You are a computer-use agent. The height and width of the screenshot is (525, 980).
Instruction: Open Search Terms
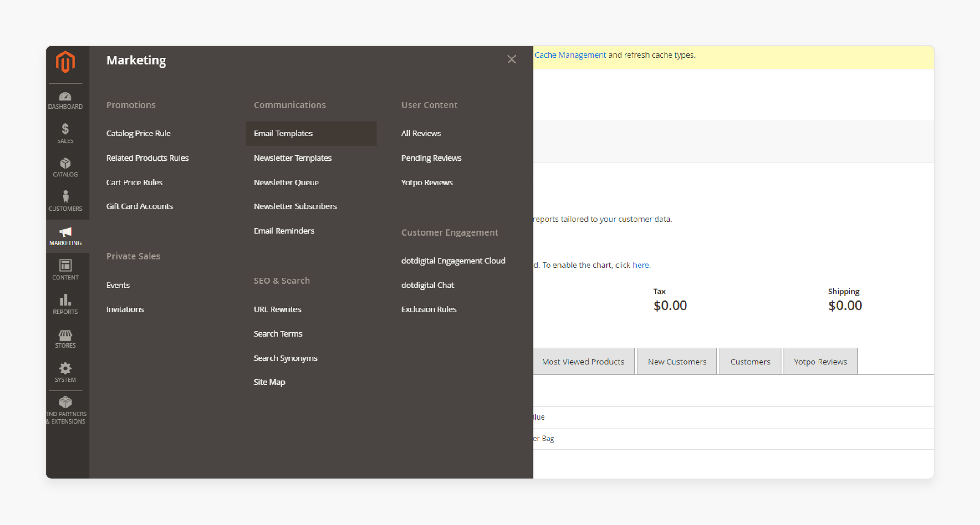click(x=278, y=334)
